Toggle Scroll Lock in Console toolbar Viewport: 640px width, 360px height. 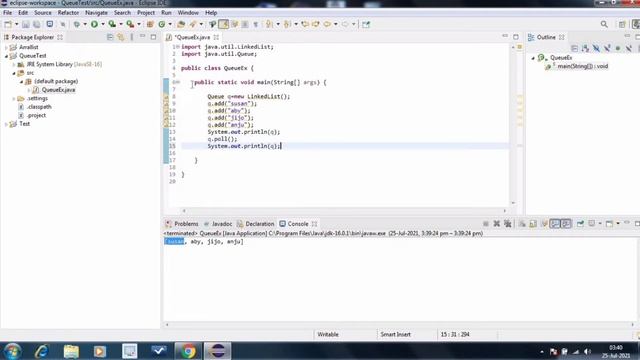pyautogui.click(x=533, y=224)
